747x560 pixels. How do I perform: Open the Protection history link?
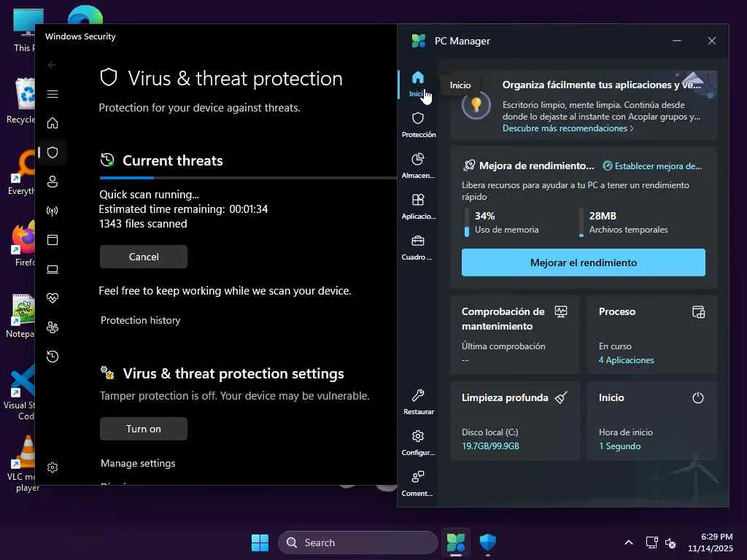click(x=141, y=320)
